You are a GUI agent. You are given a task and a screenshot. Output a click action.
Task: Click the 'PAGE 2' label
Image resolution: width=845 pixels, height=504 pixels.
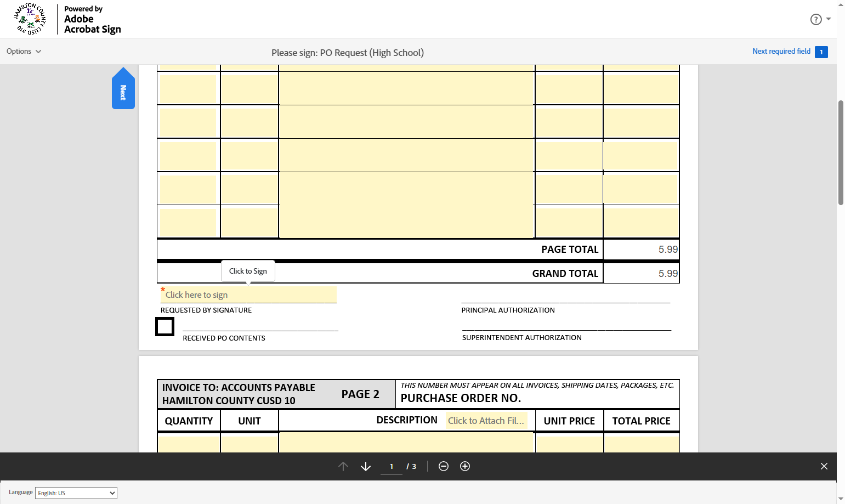click(360, 394)
